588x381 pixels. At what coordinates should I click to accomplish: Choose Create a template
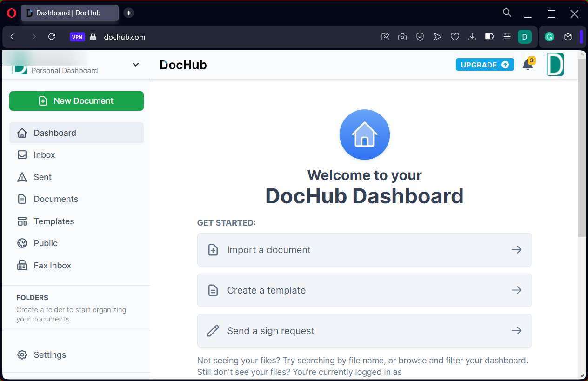[364, 290]
